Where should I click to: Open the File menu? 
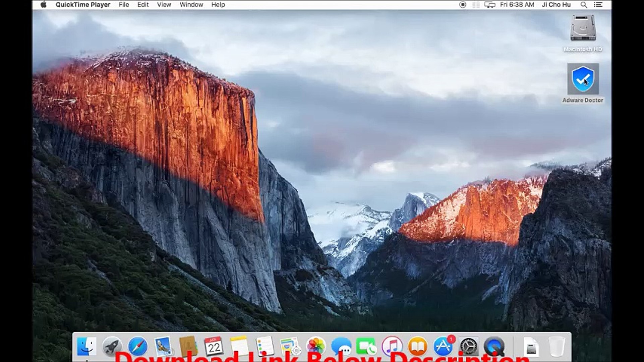pyautogui.click(x=124, y=5)
